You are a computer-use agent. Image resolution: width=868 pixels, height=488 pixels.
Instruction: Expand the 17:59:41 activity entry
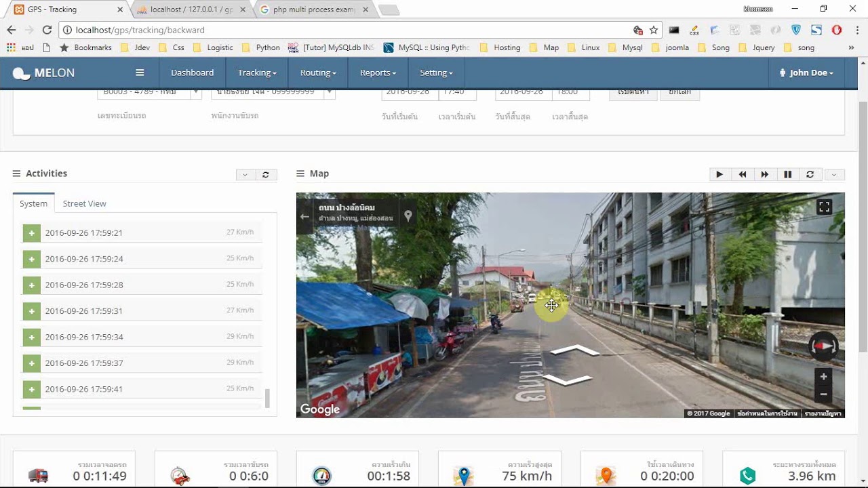click(31, 390)
